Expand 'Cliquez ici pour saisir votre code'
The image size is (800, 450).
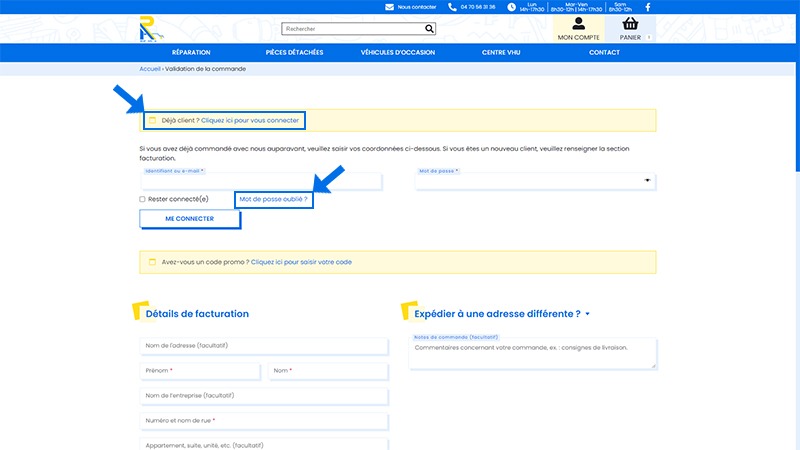click(301, 262)
